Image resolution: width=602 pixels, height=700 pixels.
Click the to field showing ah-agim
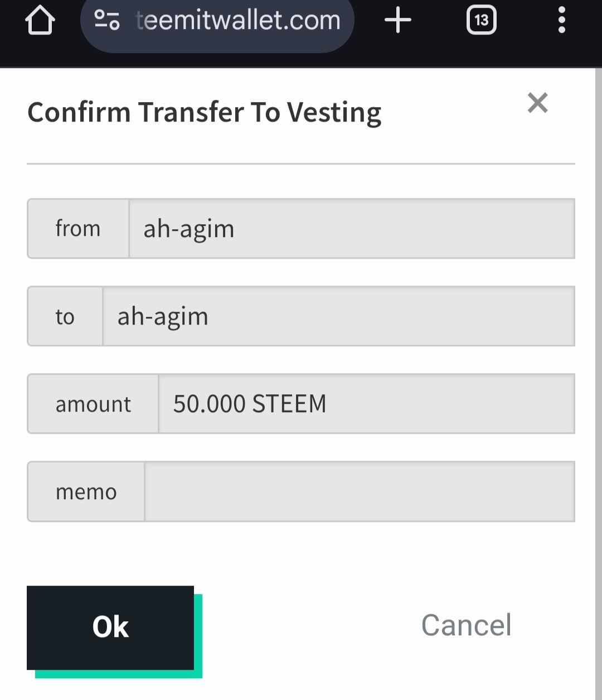[339, 316]
